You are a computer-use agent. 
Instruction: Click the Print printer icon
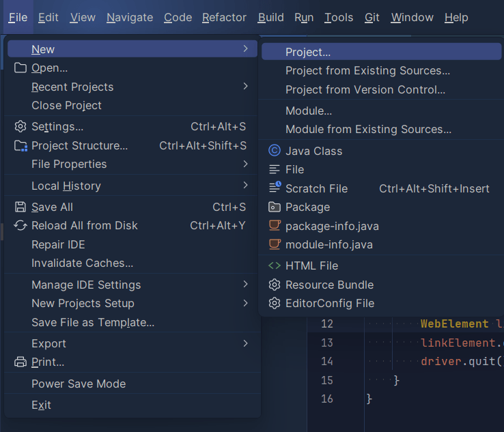[20, 362]
